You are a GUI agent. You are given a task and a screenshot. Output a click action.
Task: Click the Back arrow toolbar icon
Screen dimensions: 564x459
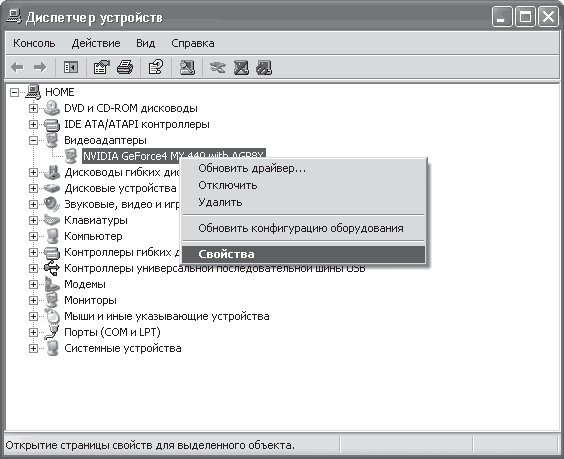(17, 67)
